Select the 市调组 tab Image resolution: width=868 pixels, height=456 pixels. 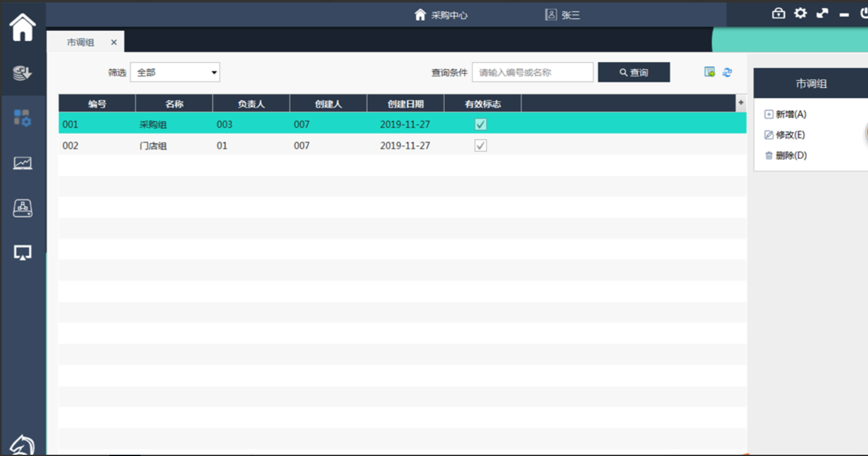[x=80, y=43]
